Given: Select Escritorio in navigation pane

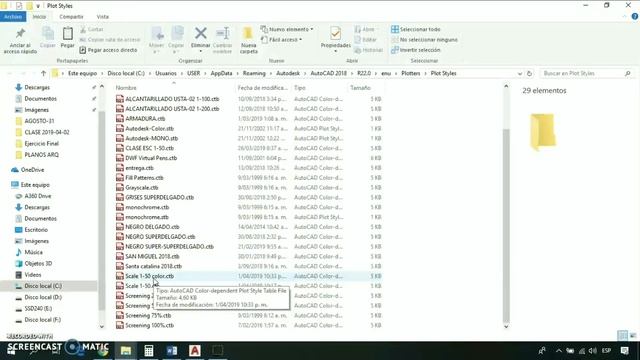Looking at the screenshot, I should pos(36,230).
